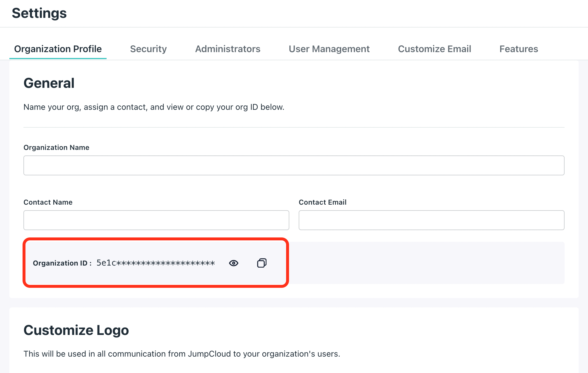Click the Organization ID label text
This screenshot has width=588, height=373.
(x=62, y=263)
